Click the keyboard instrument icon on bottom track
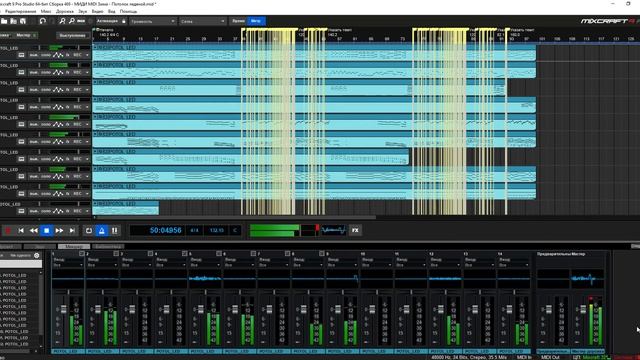The image size is (640, 360). [x=21, y=211]
